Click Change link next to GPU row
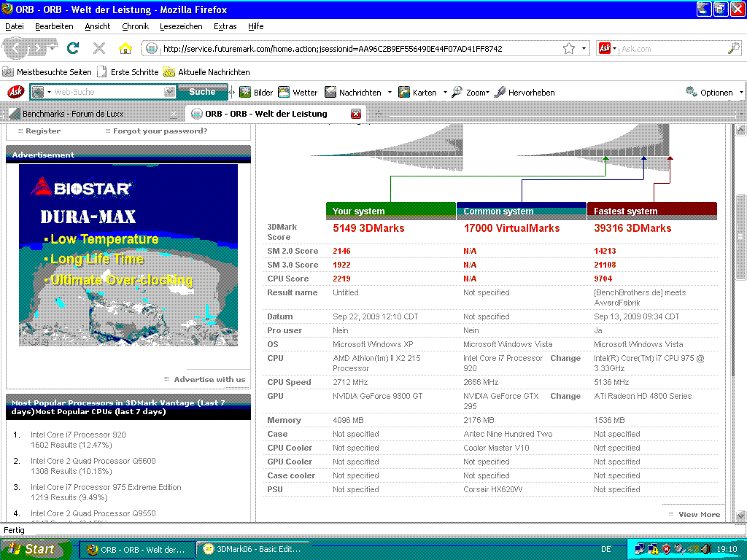The height and width of the screenshot is (560, 747). tap(565, 396)
